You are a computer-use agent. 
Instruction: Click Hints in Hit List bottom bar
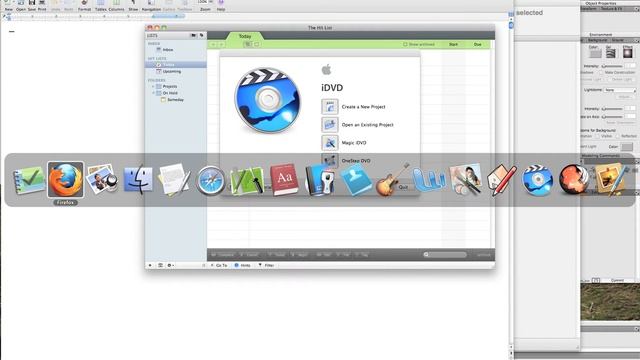pos(243,265)
